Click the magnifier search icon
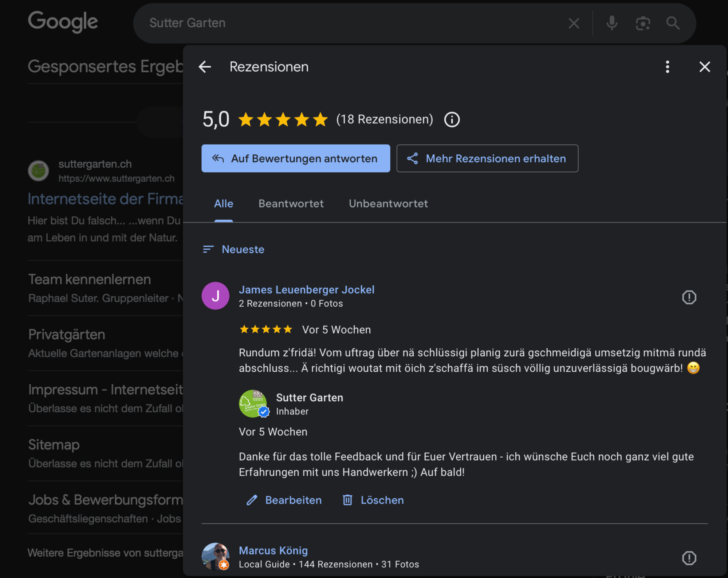Viewport: 728px width, 578px height. (x=673, y=24)
